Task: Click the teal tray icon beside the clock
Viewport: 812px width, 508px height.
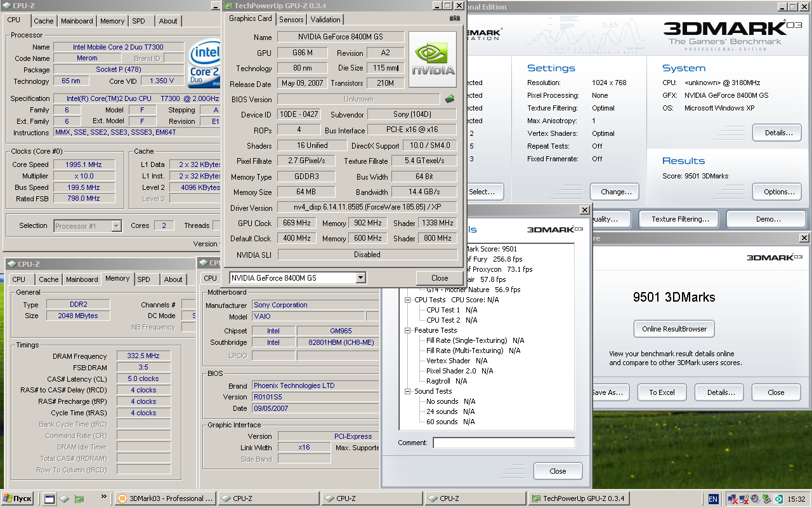Action: [x=778, y=499]
